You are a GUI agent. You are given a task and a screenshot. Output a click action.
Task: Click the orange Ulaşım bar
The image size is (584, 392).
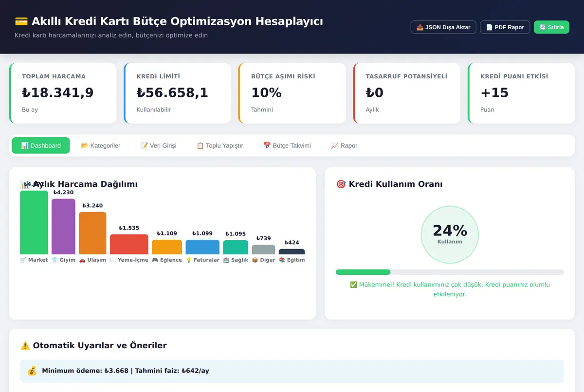click(x=92, y=233)
